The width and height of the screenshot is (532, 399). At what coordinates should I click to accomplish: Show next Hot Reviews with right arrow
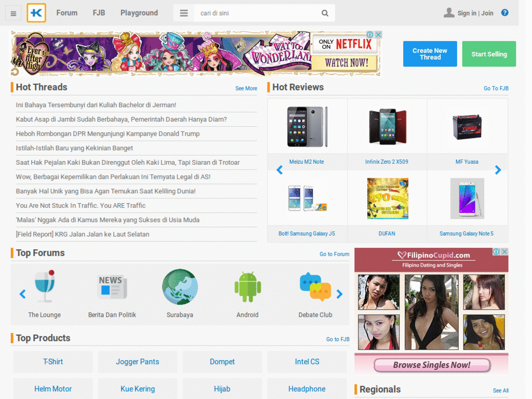(498, 170)
